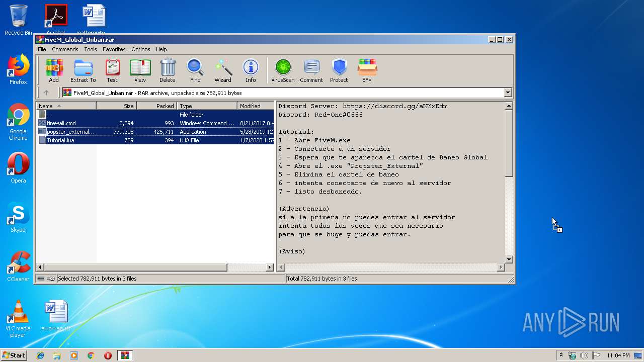Open Recycle Bin desktop icon

pos(18,20)
